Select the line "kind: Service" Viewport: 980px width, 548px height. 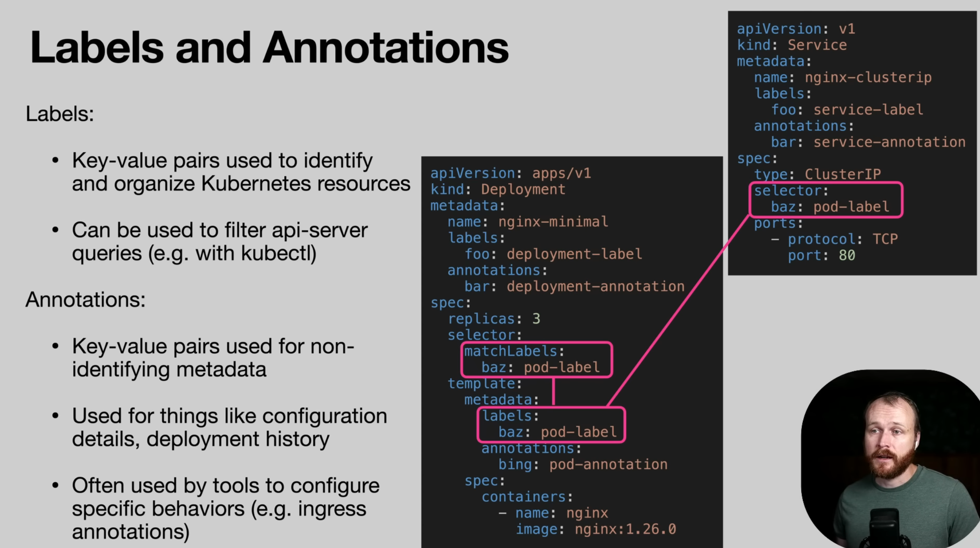coord(792,45)
